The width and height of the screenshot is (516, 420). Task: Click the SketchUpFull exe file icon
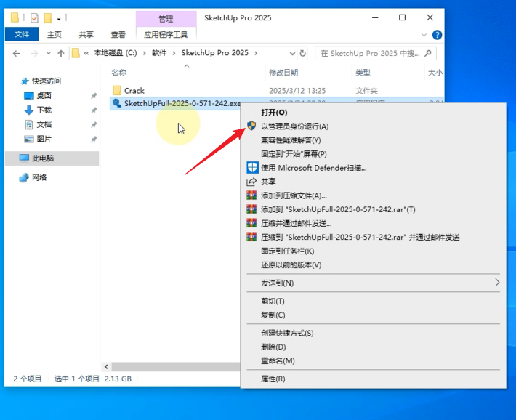(x=116, y=103)
